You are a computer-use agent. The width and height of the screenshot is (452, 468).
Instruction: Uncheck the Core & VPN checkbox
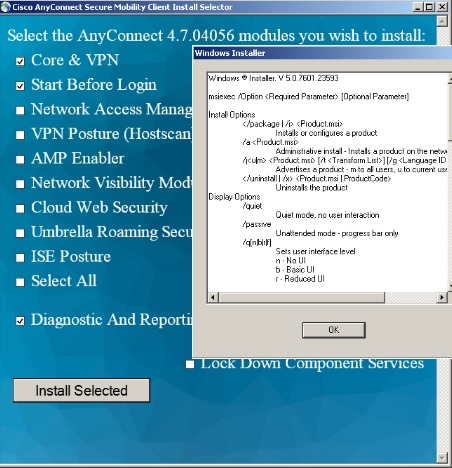tap(20, 62)
